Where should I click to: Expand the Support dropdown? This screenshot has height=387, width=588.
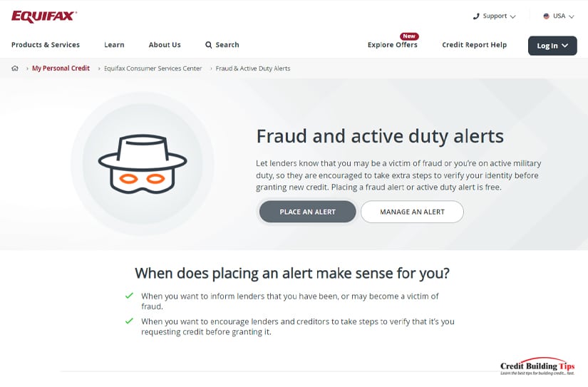[495, 16]
